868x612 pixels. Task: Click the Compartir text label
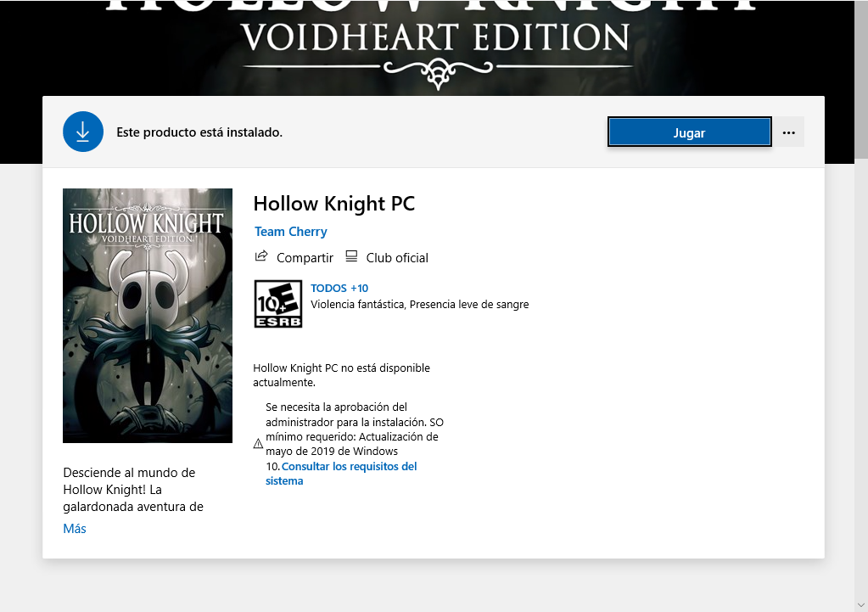[305, 258]
